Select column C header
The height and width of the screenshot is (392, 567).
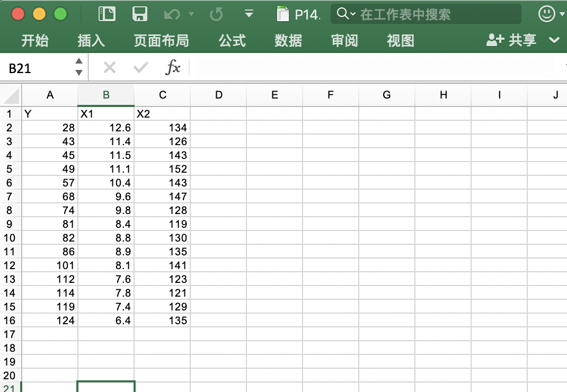pyautogui.click(x=162, y=95)
